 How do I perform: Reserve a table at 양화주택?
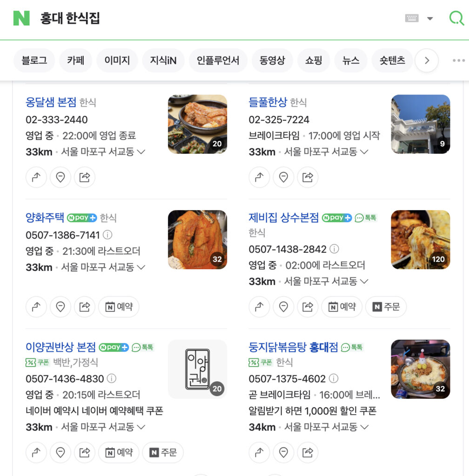click(x=119, y=307)
